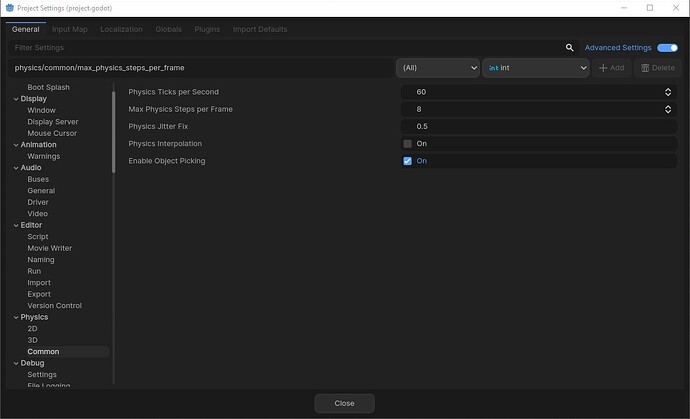This screenshot has height=419, width=690.
Task: Click the Physics Ticks per Second stepper arrows
Action: (668, 92)
